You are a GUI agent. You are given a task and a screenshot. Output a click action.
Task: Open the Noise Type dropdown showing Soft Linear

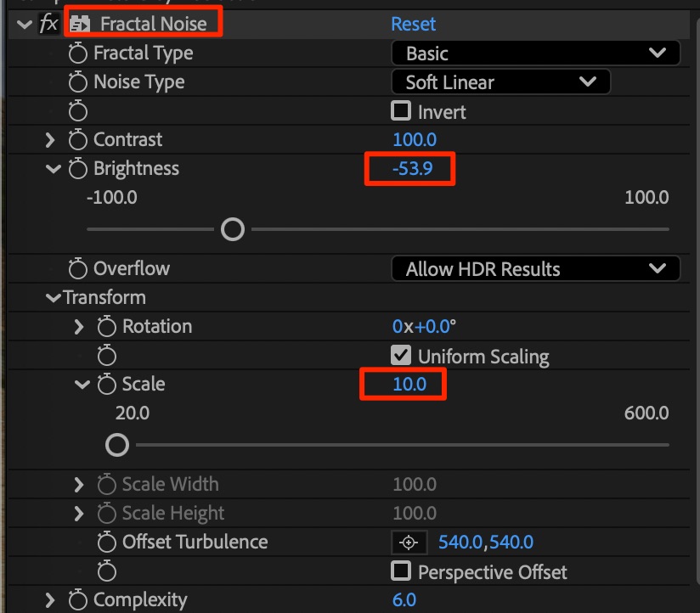(500, 82)
